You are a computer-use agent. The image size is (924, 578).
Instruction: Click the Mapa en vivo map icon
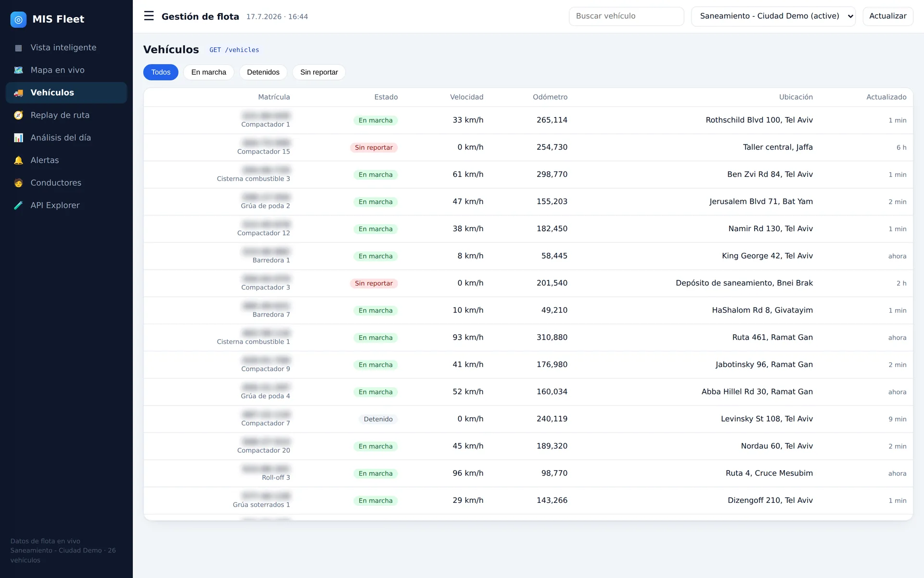(18, 70)
